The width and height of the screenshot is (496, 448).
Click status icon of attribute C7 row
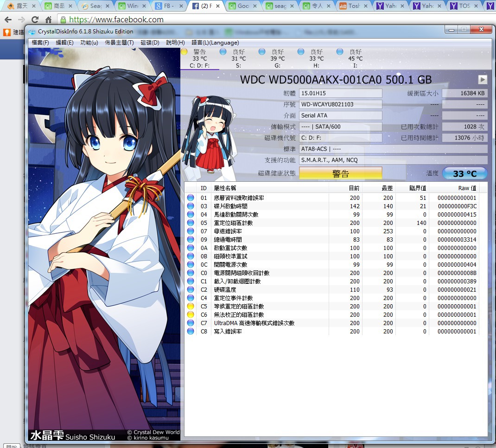[x=191, y=323]
